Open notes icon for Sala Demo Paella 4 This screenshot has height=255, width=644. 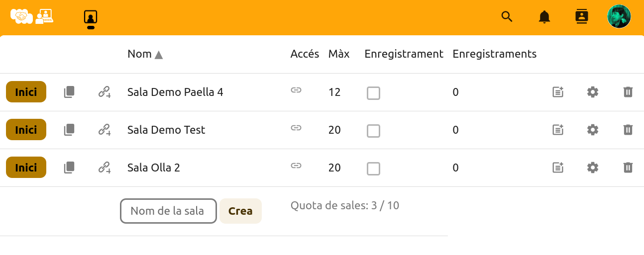558,92
